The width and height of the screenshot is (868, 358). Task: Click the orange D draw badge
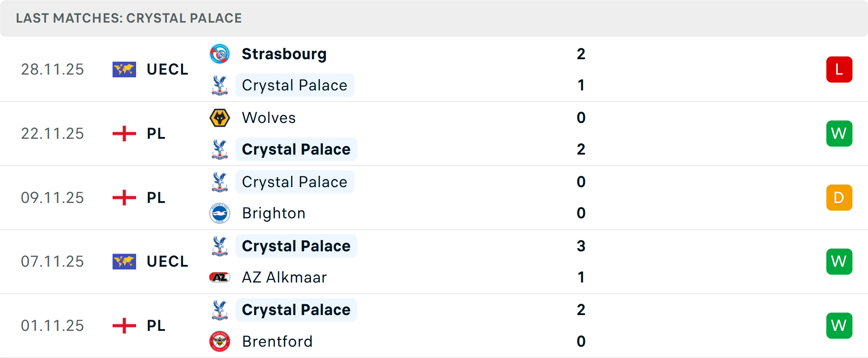pyautogui.click(x=839, y=198)
